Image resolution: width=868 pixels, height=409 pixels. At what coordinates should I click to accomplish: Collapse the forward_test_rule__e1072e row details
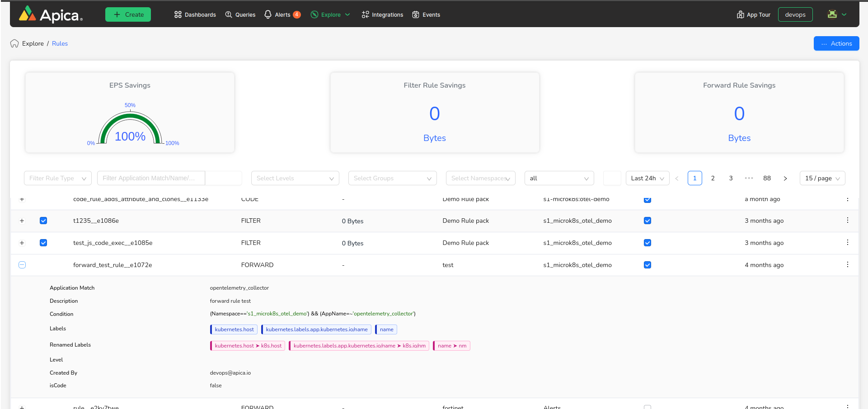(22, 265)
